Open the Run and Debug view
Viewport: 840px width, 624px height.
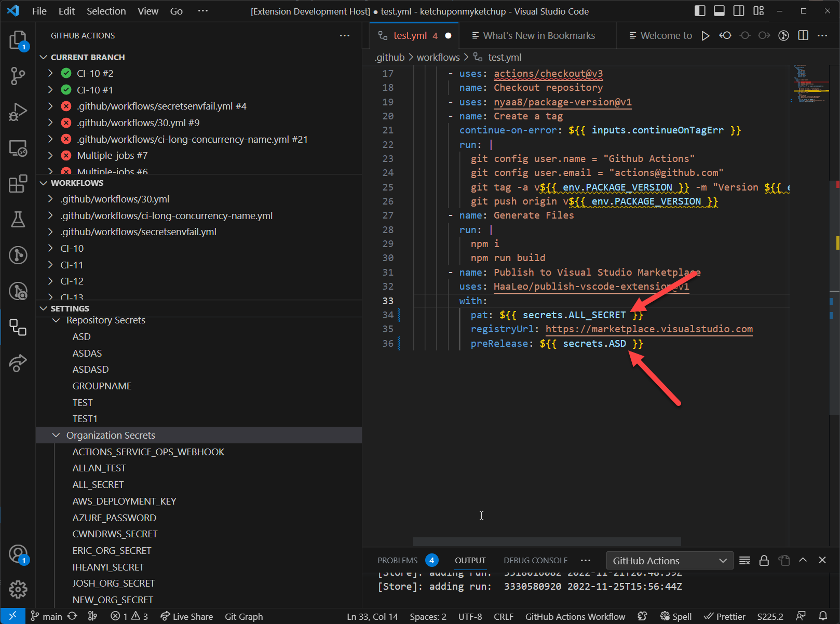[18, 112]
